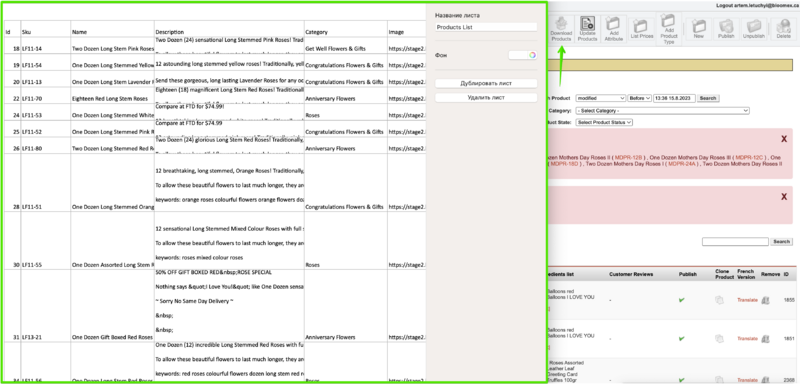Image resolution: width=800 pixels, height=384 pixels.
Task: Dismiss the upper pink alert with its X
Action: tap(784, 139)
